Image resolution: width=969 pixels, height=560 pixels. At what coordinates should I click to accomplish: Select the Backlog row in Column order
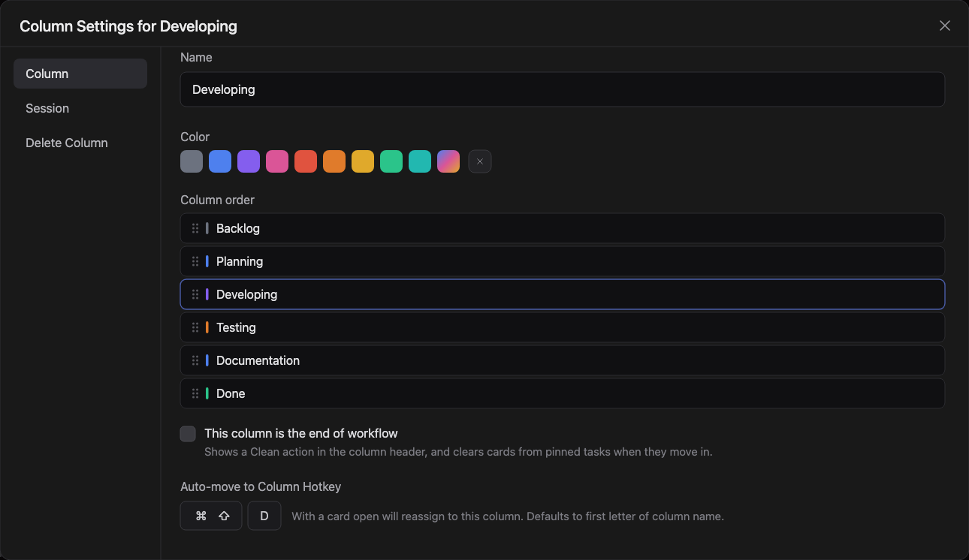click(x=563, y=228)
